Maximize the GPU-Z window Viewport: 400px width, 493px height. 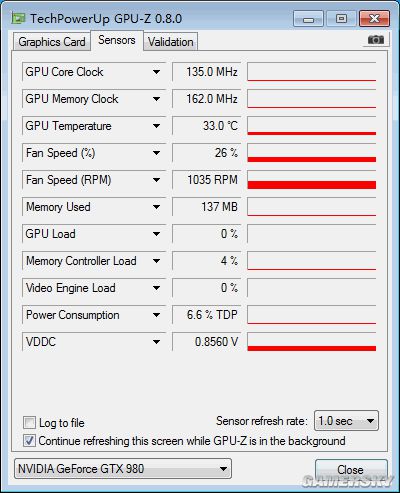click(x=341, y=19)
